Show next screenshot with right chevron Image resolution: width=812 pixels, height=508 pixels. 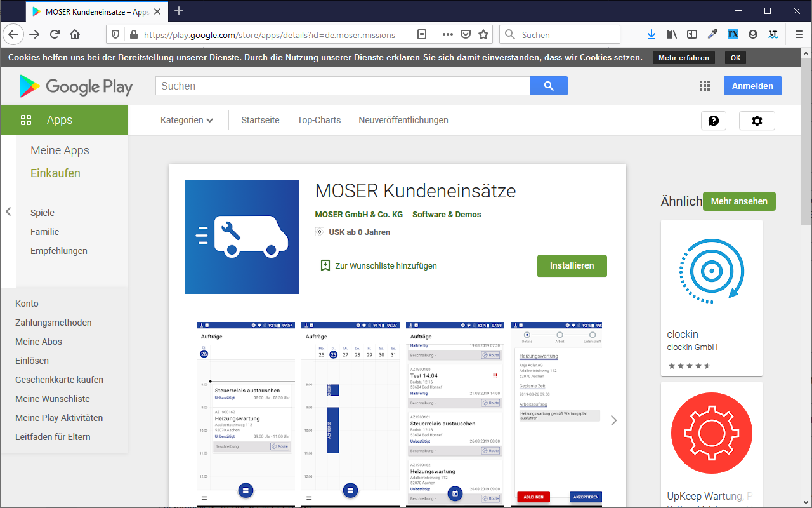pos(613,420)
